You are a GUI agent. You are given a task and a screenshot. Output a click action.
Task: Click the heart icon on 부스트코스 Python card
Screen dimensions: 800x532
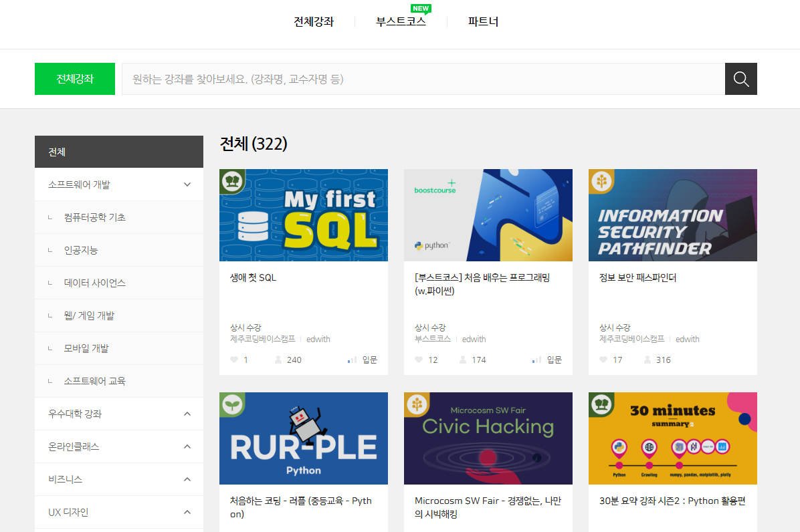[418, 360]
